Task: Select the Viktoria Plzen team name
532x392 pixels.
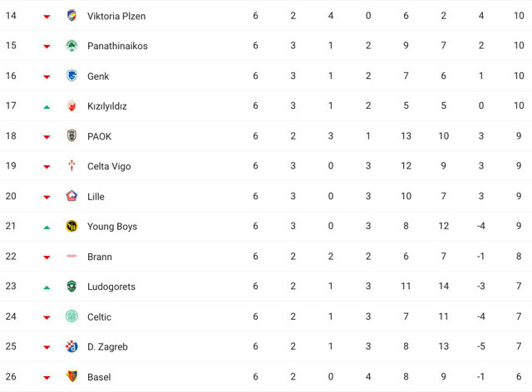Action: tap(116, 16)
